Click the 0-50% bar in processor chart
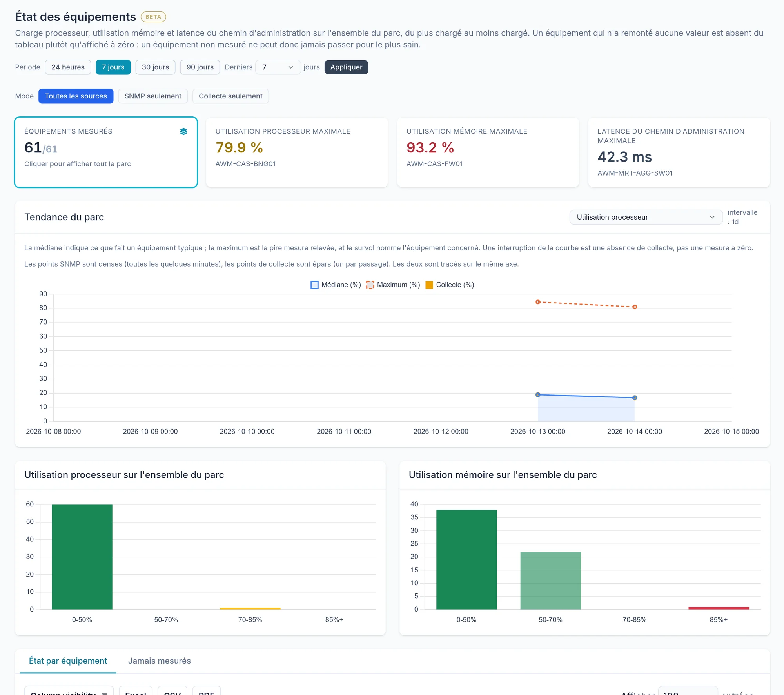Screen dimensions: 784x695 [x=82, y=557]
